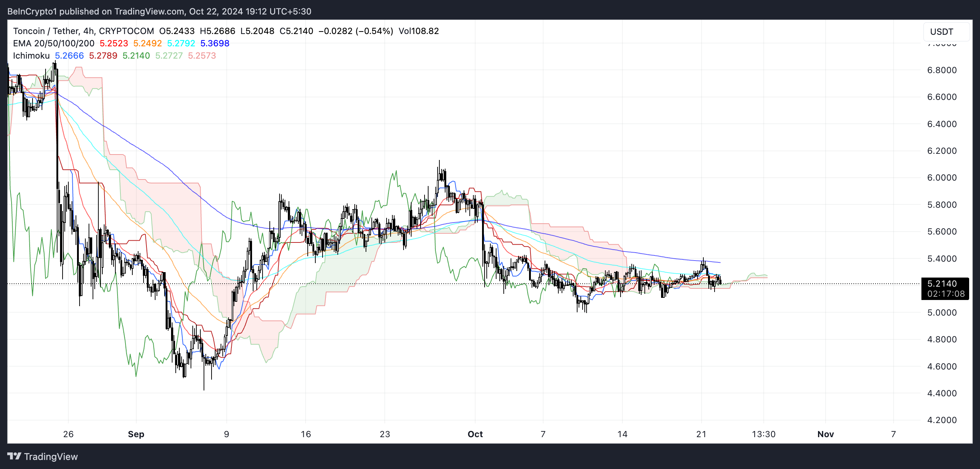Screen dimensions: 980x469
Task: Click the Nov date axis label
Action: pyautogui.click(x=825, y=434)
